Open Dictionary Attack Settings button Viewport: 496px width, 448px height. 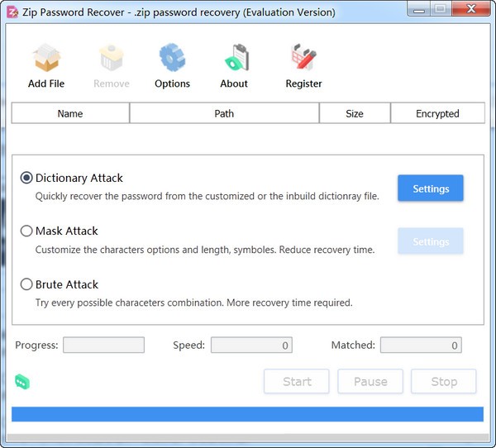[x=430, y=188]
